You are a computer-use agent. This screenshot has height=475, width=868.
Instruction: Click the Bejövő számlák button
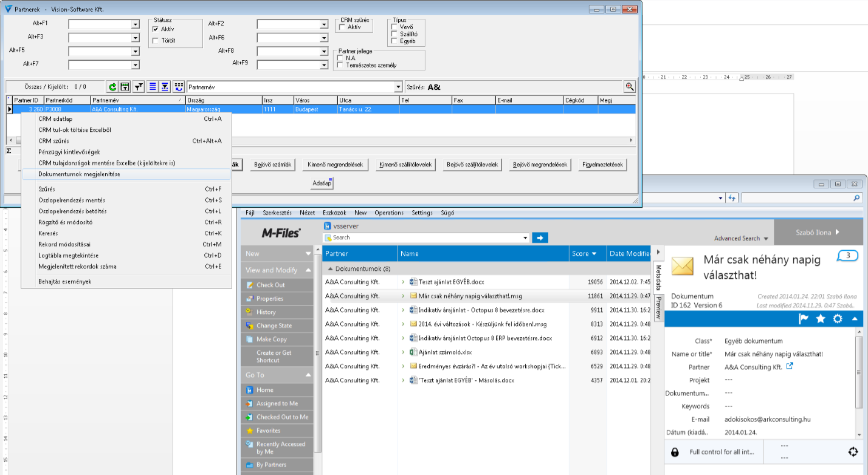pos(274,165)
